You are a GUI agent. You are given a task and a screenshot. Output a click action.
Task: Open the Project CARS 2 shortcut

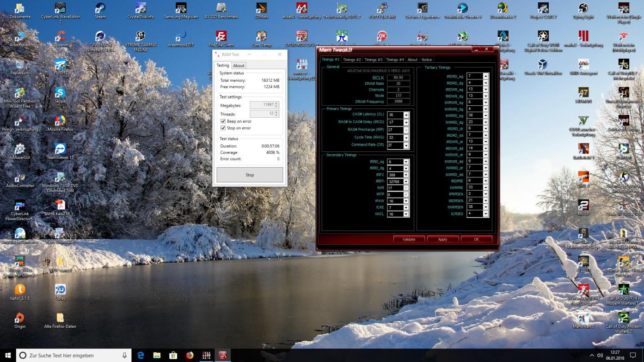coord(543,10)
